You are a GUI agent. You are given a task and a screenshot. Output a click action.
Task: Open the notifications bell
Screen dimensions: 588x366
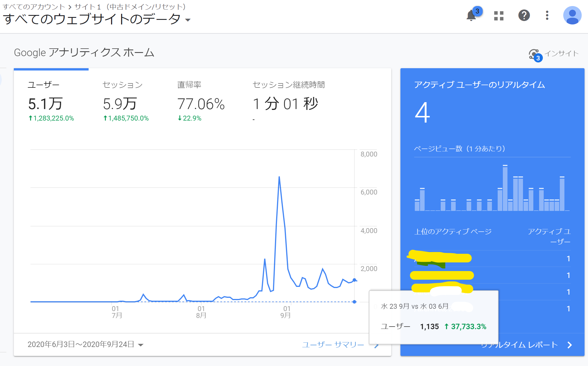[471, 15]
